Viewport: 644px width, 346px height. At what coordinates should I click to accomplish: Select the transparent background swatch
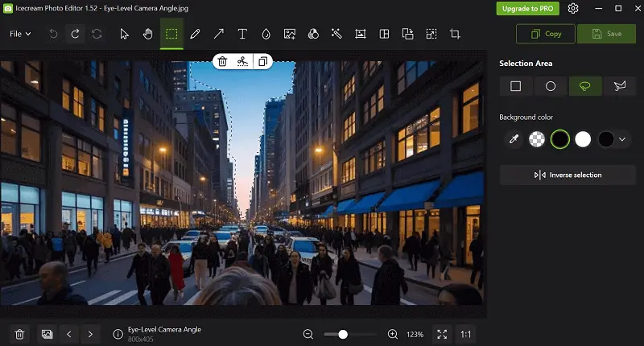click(x=537, y=139)
